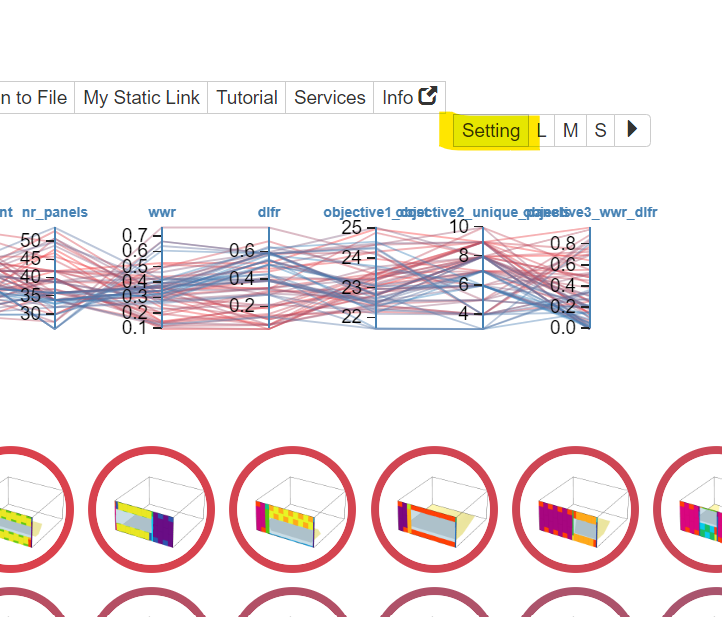Image resolution: width=722 pixels, height=617 pixels.
Task: Click the wwr parallel axis line
Action: pyautogui.click(x=162, y=278)
